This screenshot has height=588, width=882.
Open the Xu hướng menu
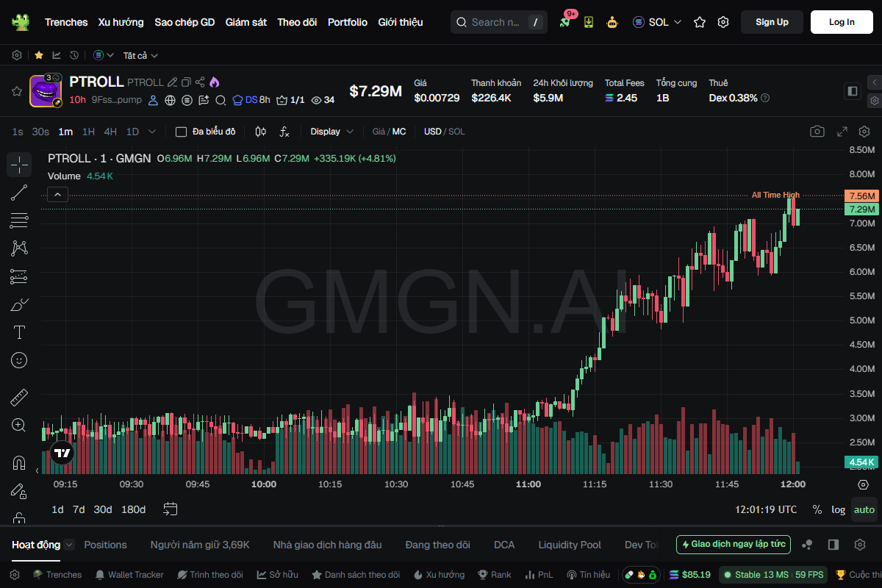[x=121, y=22]
